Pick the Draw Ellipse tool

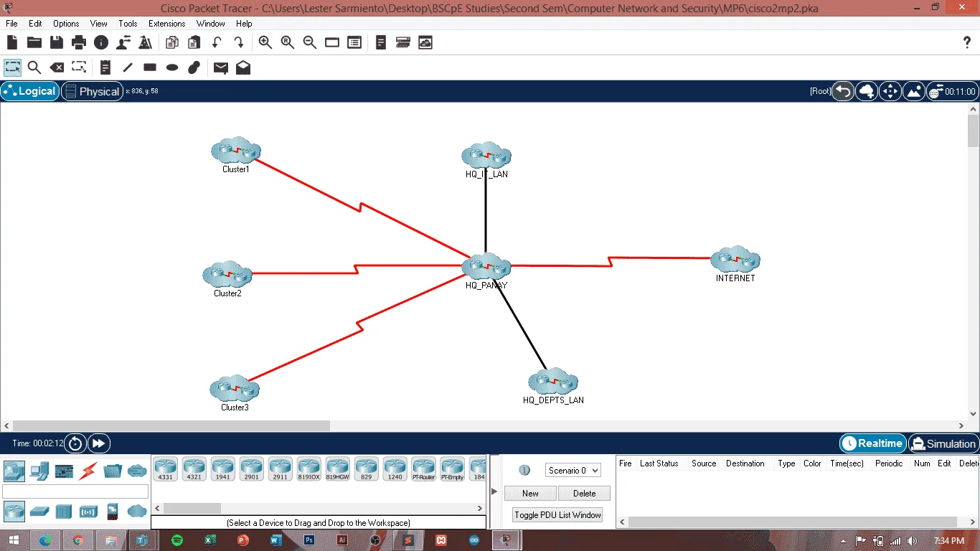(172, 67)
